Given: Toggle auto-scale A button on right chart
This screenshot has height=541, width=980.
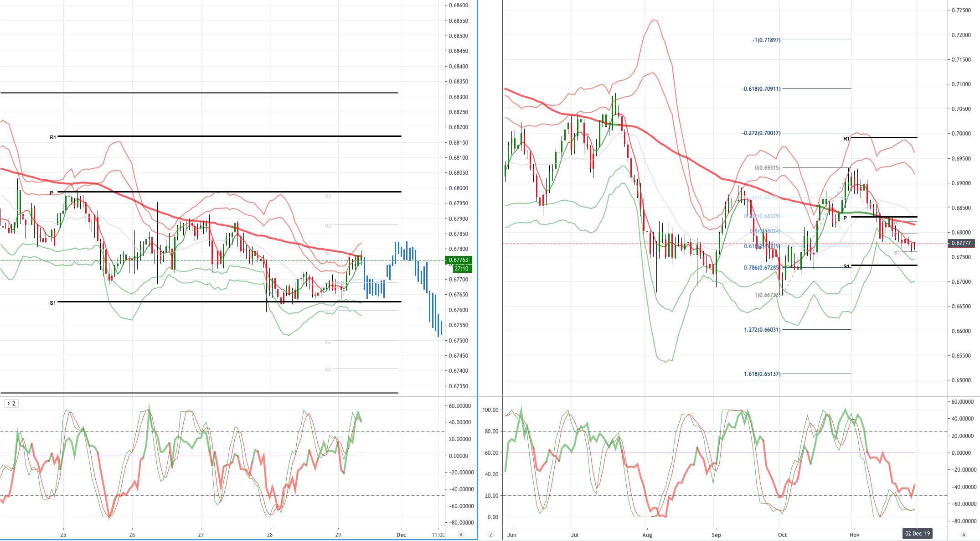Looking at the screenshot, I should coord(963,535).
